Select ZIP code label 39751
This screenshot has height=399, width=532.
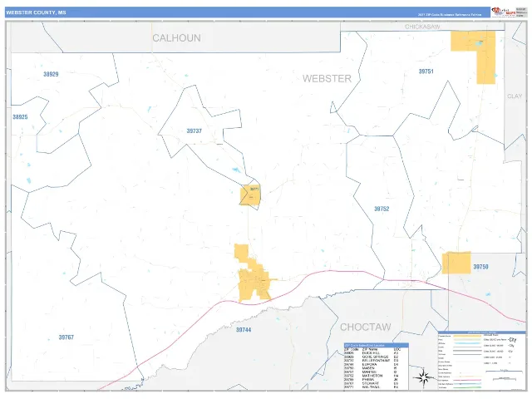tap(426, 71)
